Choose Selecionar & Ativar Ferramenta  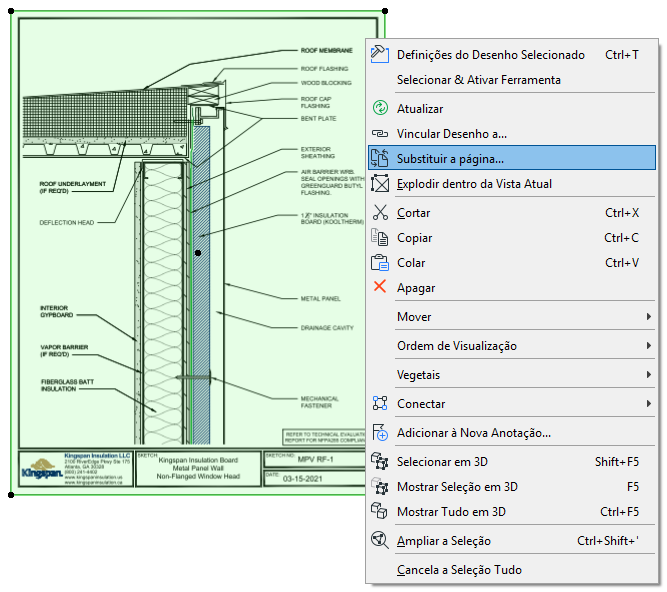(478, 79)
